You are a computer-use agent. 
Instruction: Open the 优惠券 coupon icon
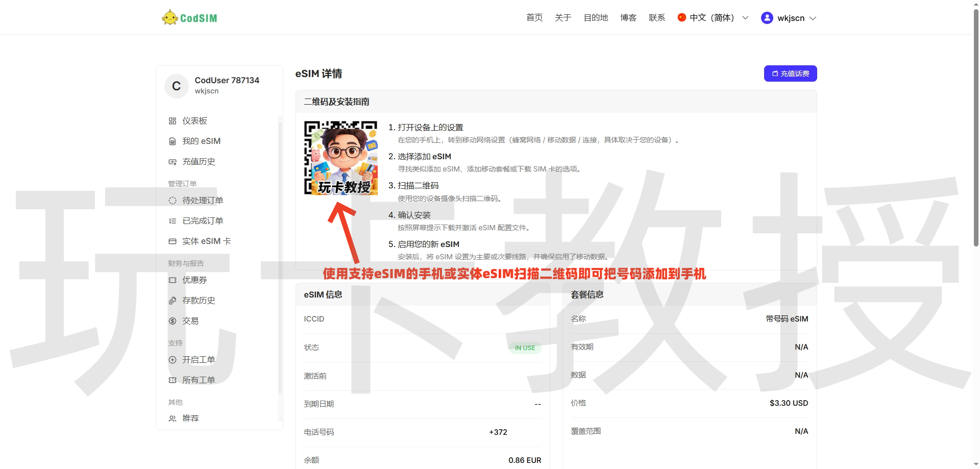point(173,280)
